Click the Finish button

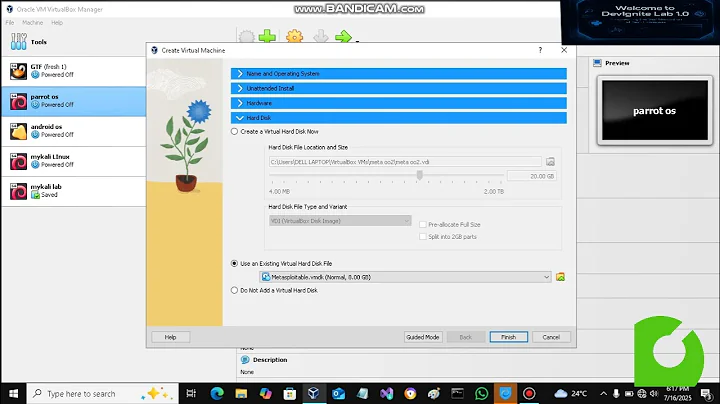point(508,337)
